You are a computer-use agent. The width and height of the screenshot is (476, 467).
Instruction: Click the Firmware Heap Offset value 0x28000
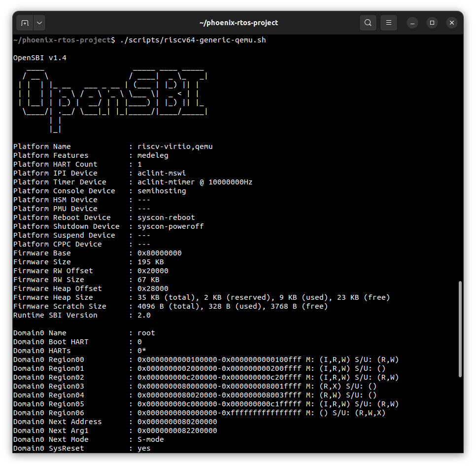[x=153, y=288]
